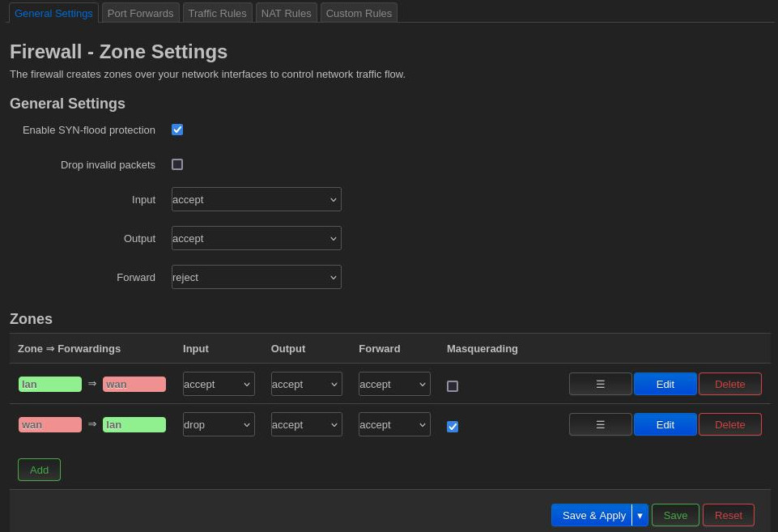Disable SYN-flood protection

pos(177,130)
